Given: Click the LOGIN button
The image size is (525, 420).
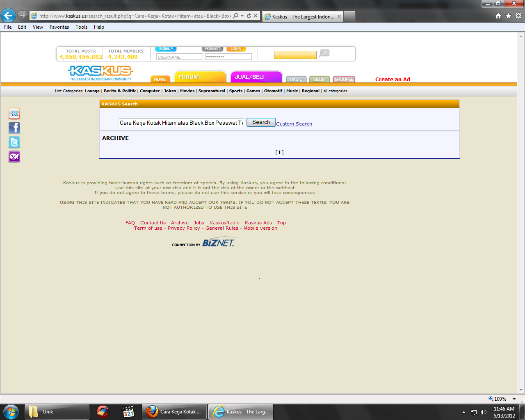Looking at the screenshot, I should coord(236,49).
